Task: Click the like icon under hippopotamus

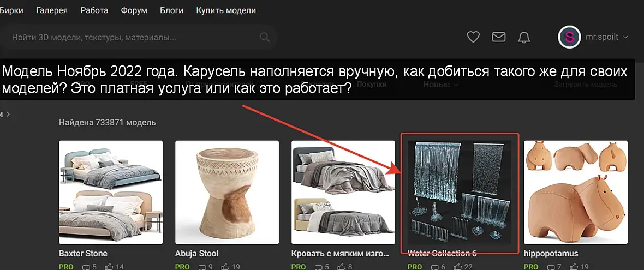Action: (574, 267)
